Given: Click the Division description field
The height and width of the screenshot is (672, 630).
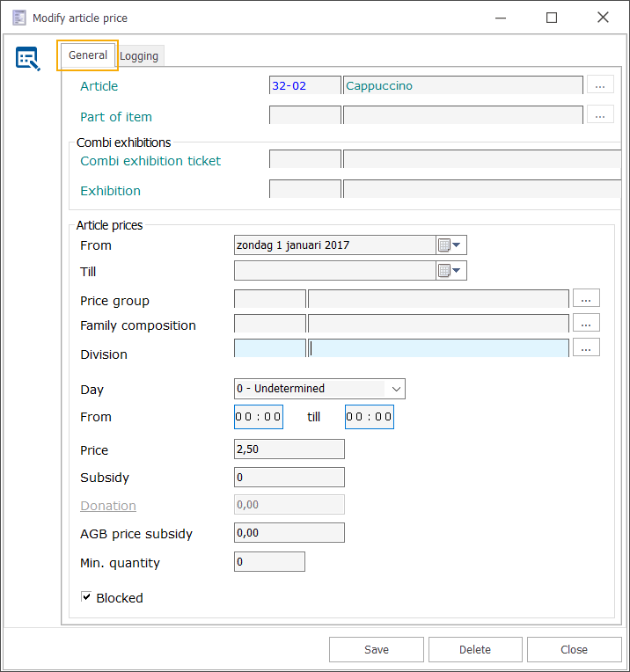Looking at the screenshot, I should 439,348.
